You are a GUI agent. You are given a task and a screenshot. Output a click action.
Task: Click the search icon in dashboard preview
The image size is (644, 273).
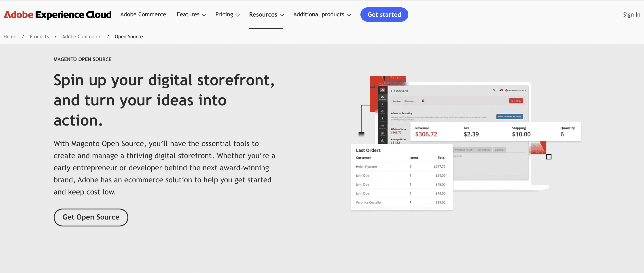pyautogui.click(x=494, y=91)
